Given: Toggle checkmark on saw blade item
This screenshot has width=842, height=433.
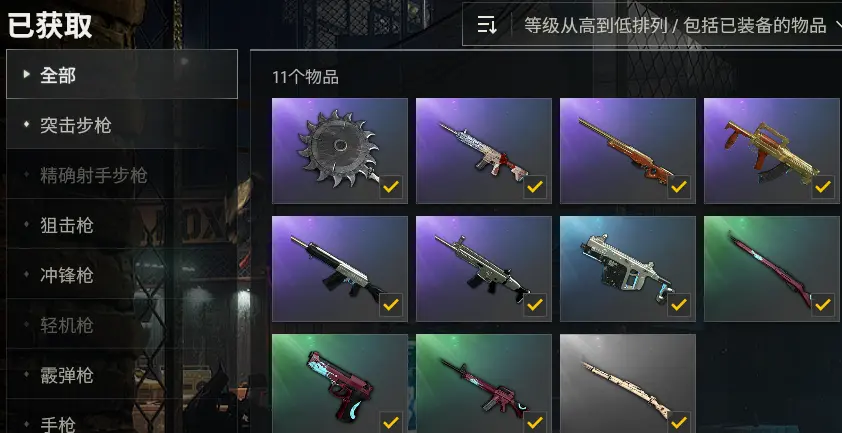Looking at the screenshot, I should (391, 187).
